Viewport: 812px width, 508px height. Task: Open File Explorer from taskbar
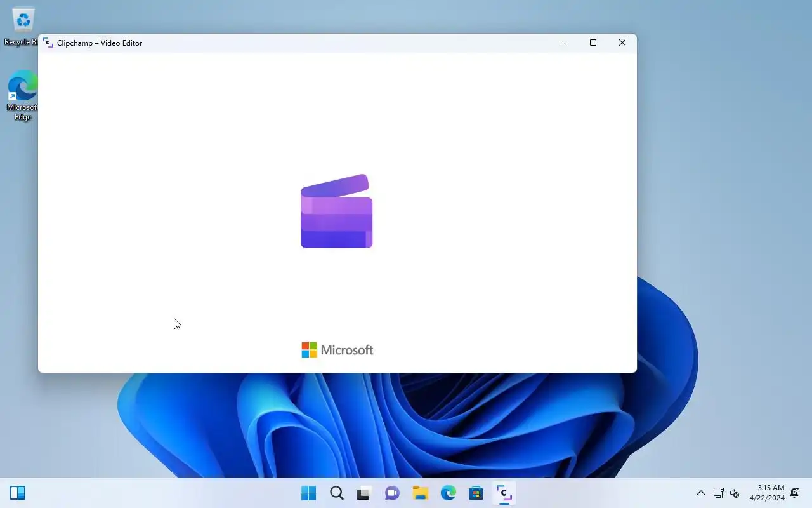[420, 493]
